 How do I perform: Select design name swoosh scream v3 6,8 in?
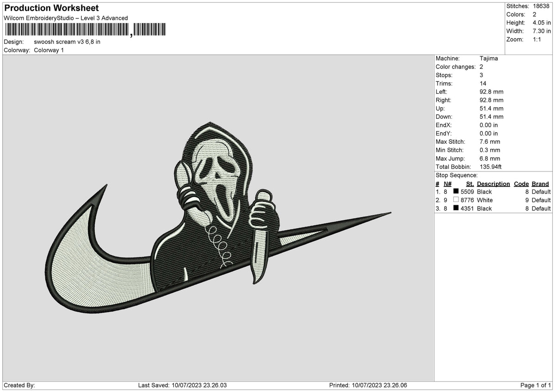click(x=67, y=42)
